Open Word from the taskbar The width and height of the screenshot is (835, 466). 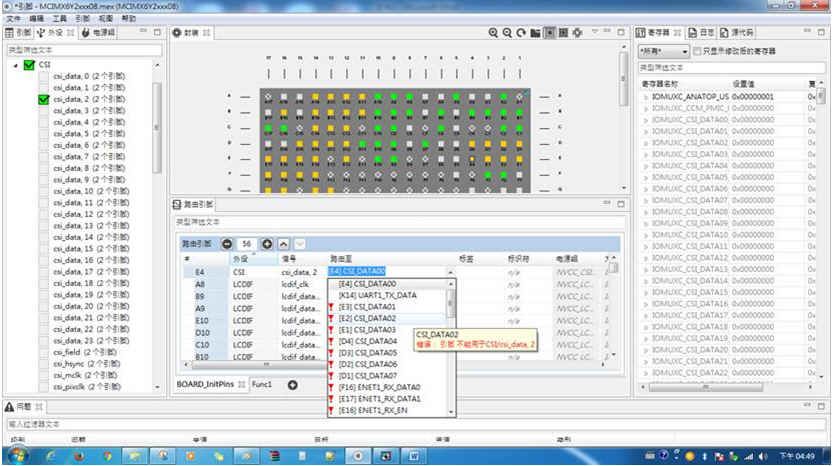(414, 456)
